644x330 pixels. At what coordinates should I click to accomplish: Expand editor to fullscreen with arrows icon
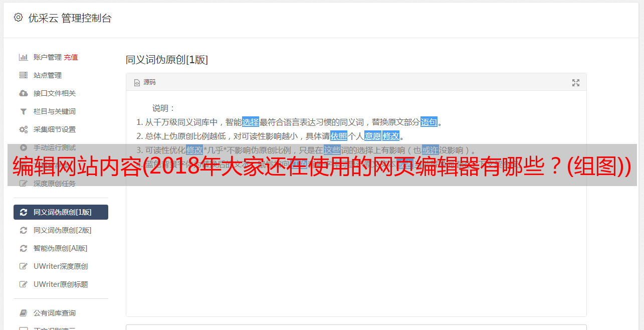tap(576, 83)
